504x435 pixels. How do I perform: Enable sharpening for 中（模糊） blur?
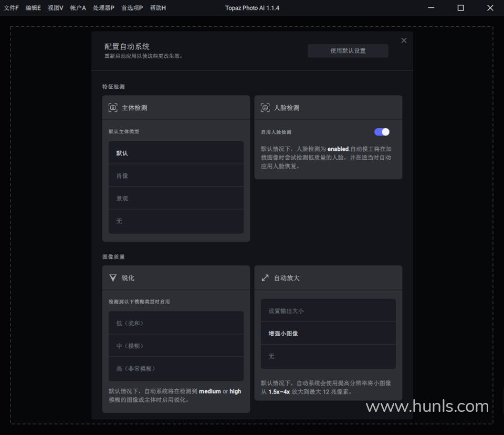pos(176,346)
